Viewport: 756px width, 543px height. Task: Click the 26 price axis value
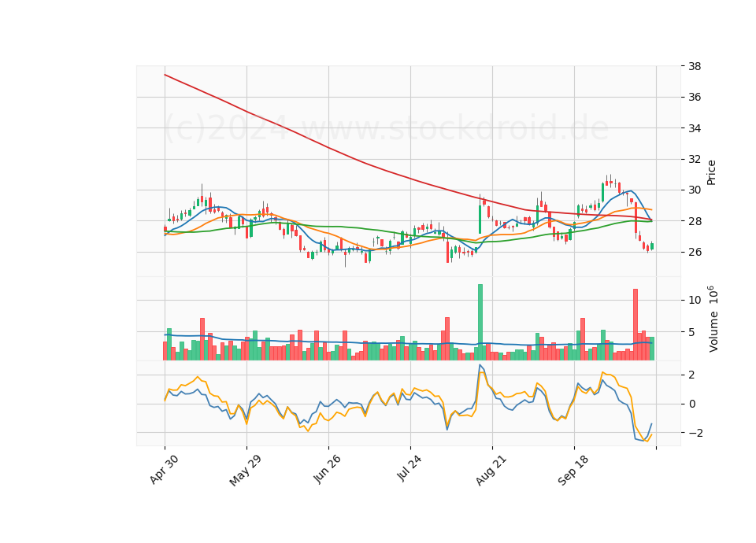click(x=695, y=252)
